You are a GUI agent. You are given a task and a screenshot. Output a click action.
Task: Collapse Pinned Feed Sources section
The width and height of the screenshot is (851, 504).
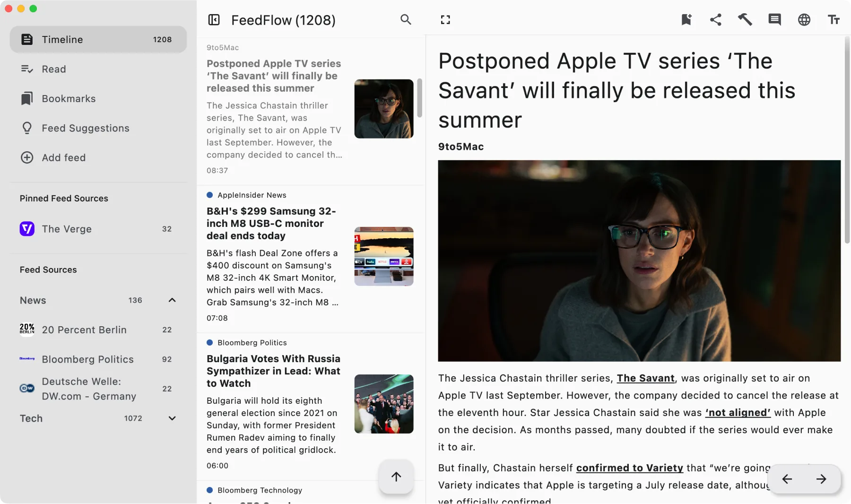point(63,198)
